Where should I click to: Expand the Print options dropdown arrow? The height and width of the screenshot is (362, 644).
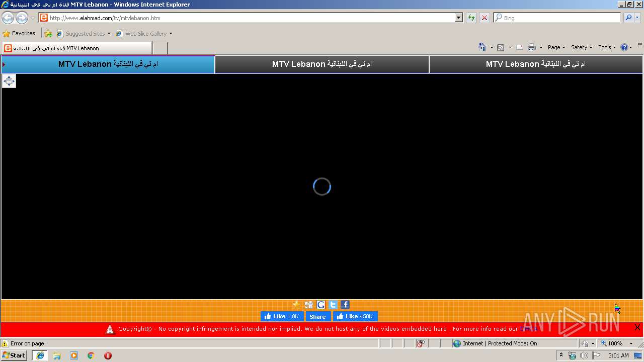tap(541, 47)
